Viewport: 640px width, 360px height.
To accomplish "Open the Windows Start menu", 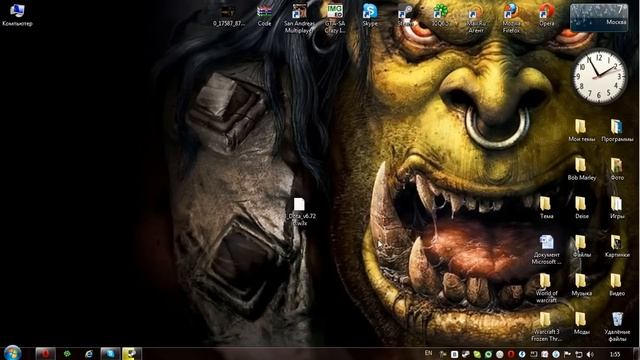I will coord(12,353).
